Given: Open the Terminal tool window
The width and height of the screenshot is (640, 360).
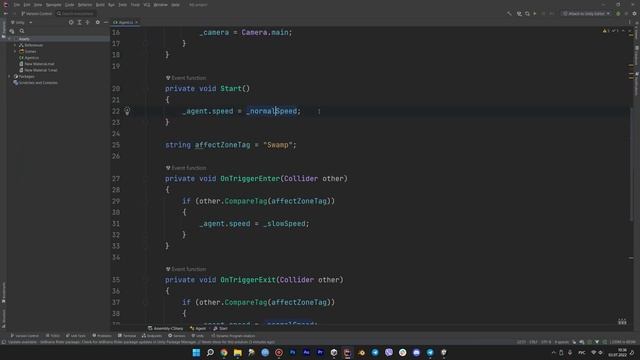Looking at the screenshot, I should coord(127,336).
